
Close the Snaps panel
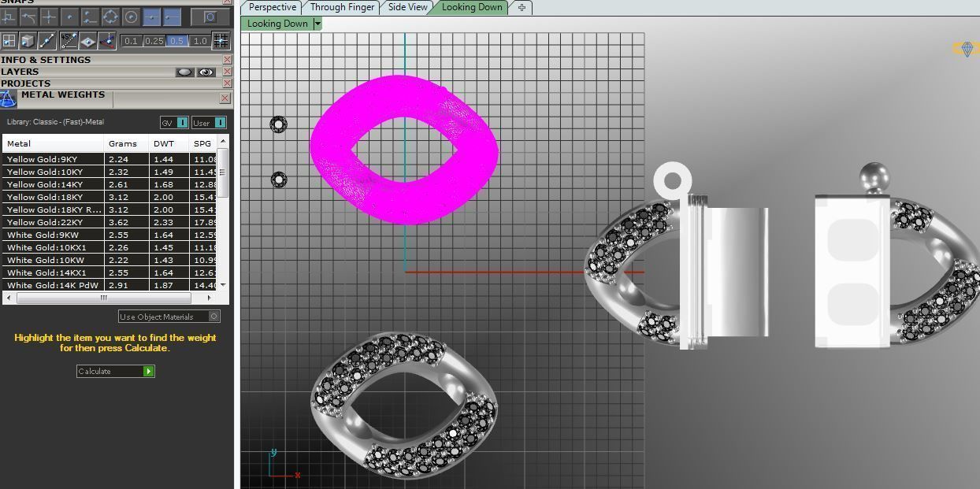[x=228, y=2]
